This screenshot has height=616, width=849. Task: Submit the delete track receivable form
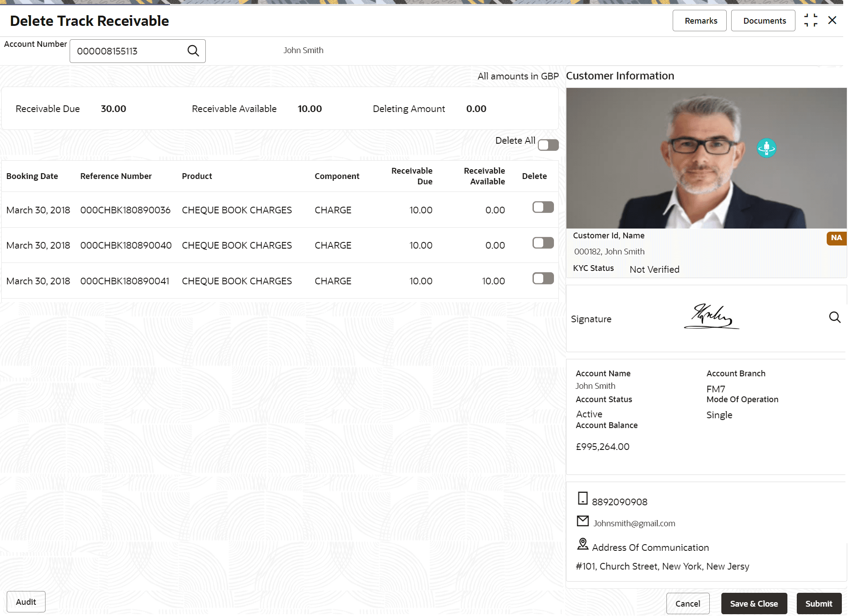tap(819, 604)
